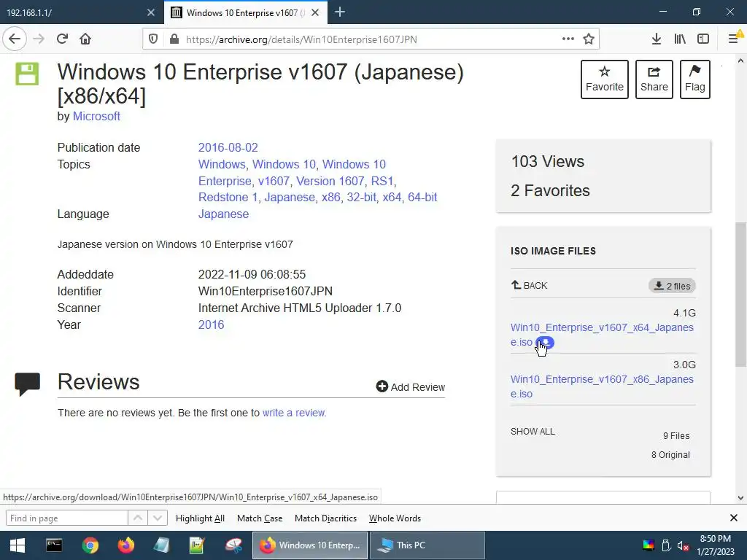Open the Share options
Image resolution: width=747 pixels, height=560 pixels.
(654, 79)
